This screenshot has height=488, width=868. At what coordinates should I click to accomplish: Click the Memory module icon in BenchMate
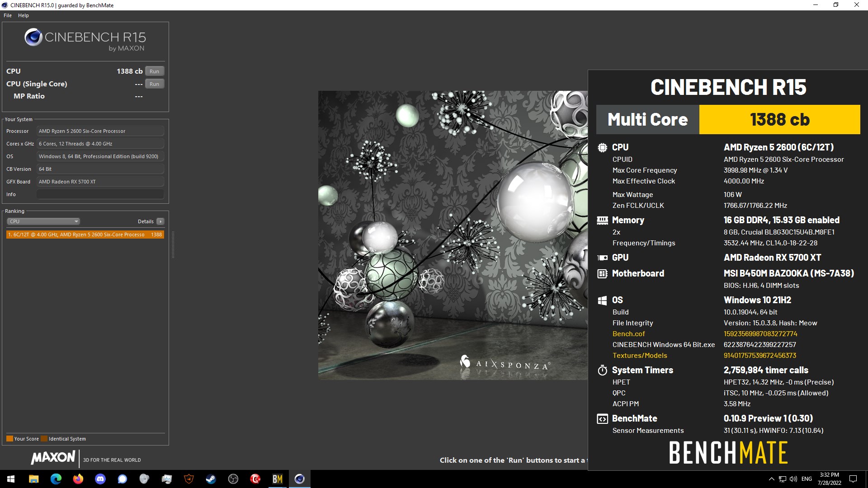(x=602, y=221)
